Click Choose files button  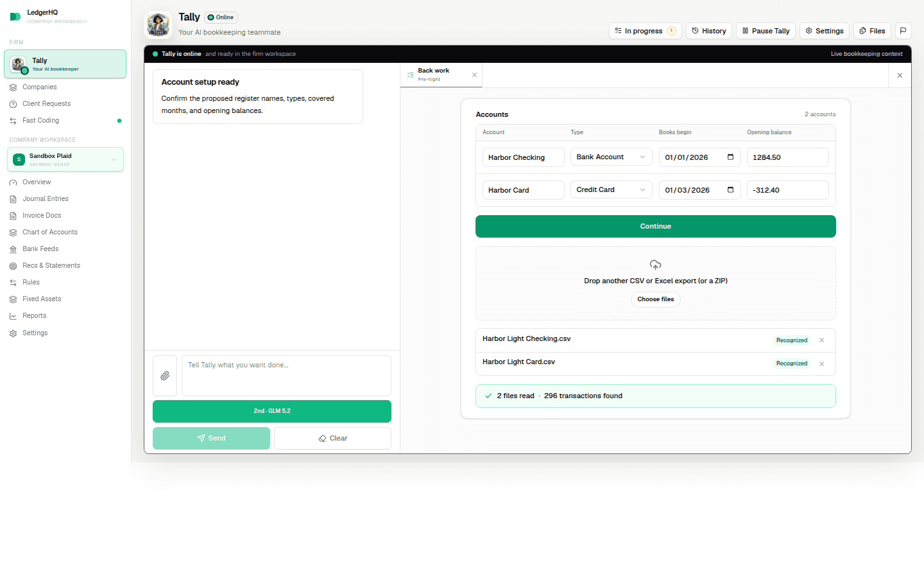pyautogui.click(x=655, y=299)
